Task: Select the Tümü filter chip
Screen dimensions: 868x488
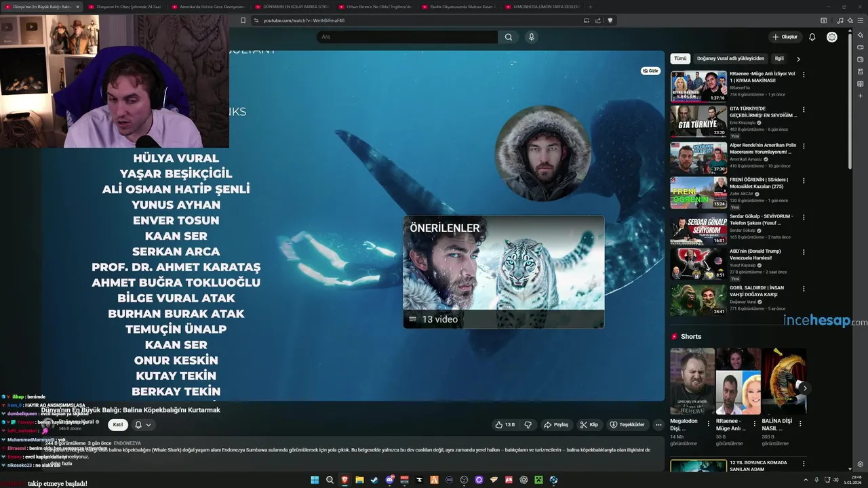Action: 680,58
